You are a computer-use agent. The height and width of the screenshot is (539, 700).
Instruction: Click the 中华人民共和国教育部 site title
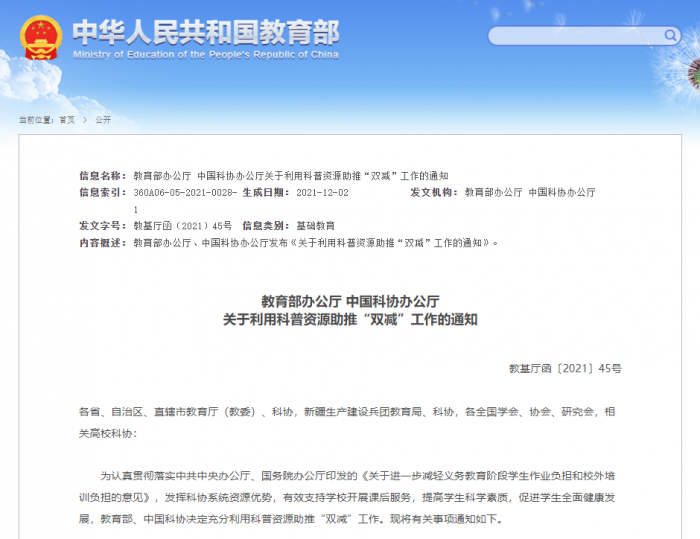(205, 31)
